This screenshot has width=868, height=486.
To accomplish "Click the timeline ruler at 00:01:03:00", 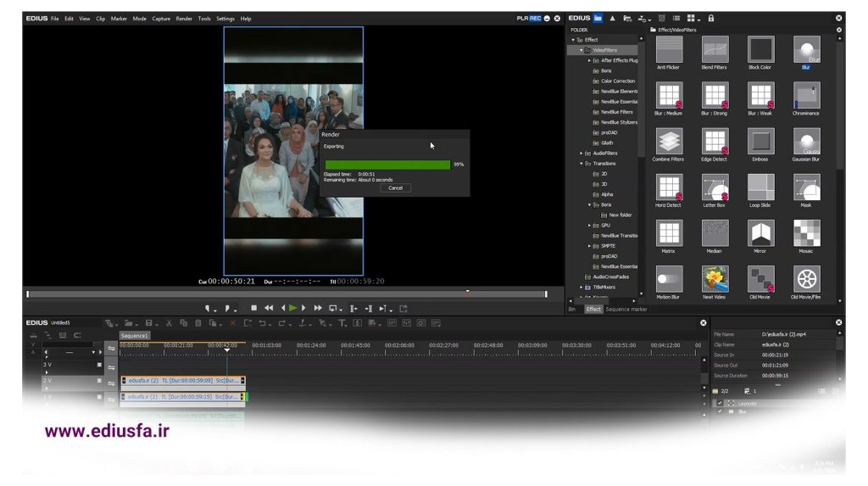I will tap(266, 345).
